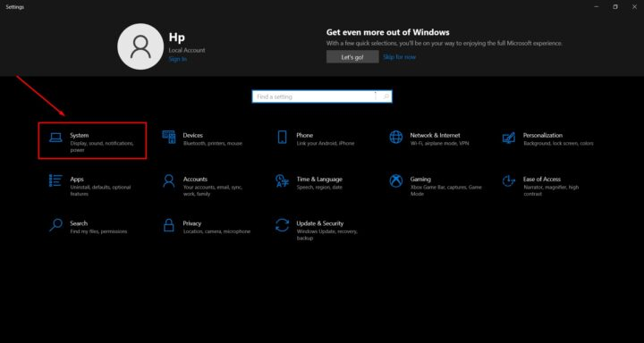
Task: Select Ease of Access title text
Action: click(542, 179)
